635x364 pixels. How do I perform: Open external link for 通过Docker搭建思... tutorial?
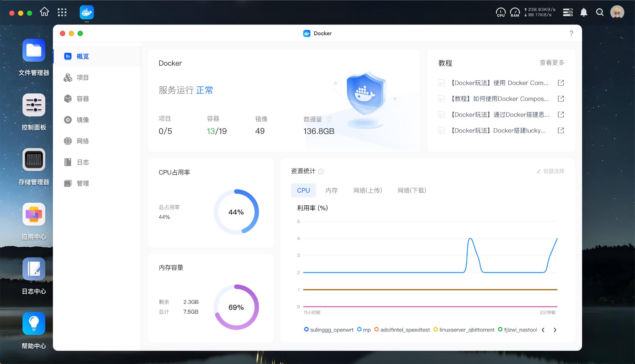click(561, 115)
